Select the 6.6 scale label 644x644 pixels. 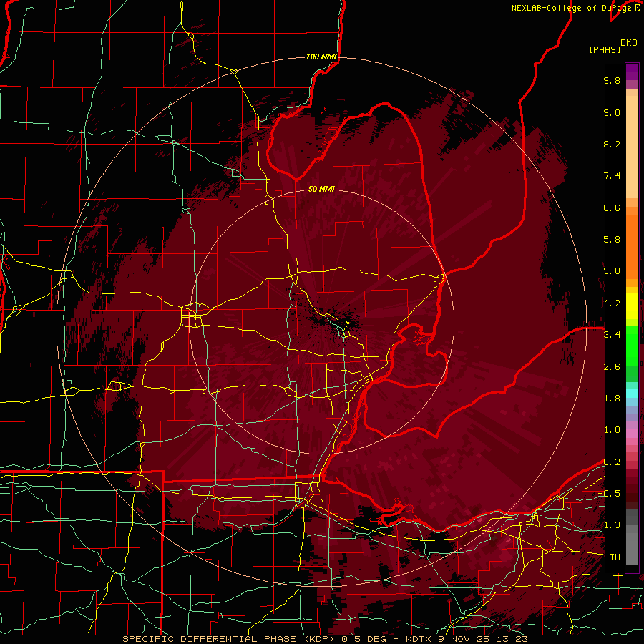(612, 208)
